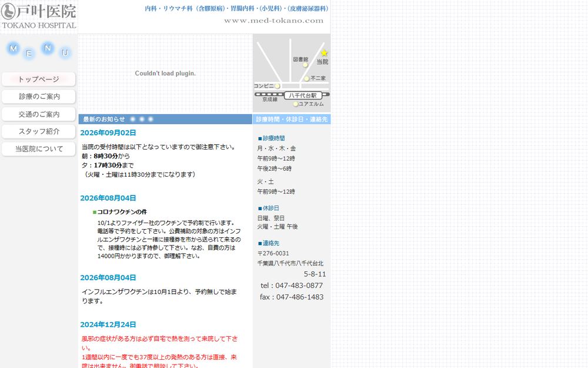Image resolution: width=588 pixels, height=368 pixels.
Task: Click the red 風邪の症状 notice text
Action: [x=159, y=352]
